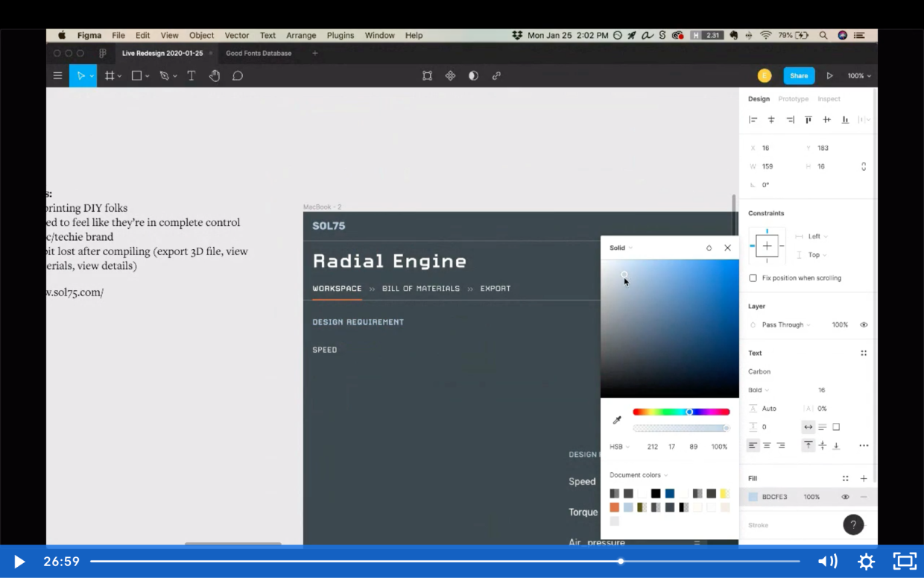Viewport: 924px width, 578px height.
Task: Click the video play button
Action: [19, 562]
